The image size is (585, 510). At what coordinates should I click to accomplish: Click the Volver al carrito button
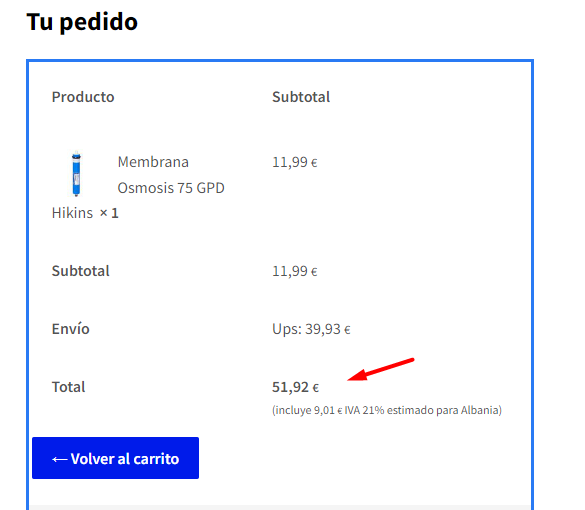pos(115,458)
